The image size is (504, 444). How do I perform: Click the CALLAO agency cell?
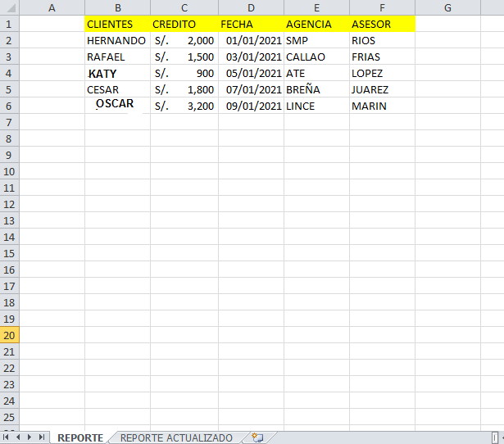[317, 57]
